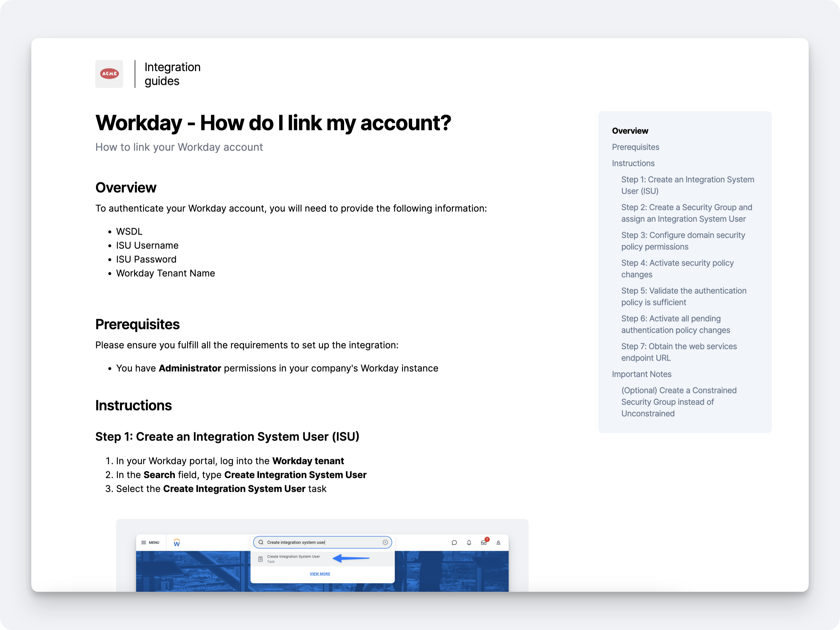Screen dimensions: 840x630
Task: Open the inbox icon with badge
Action: [x=484, y=543]
